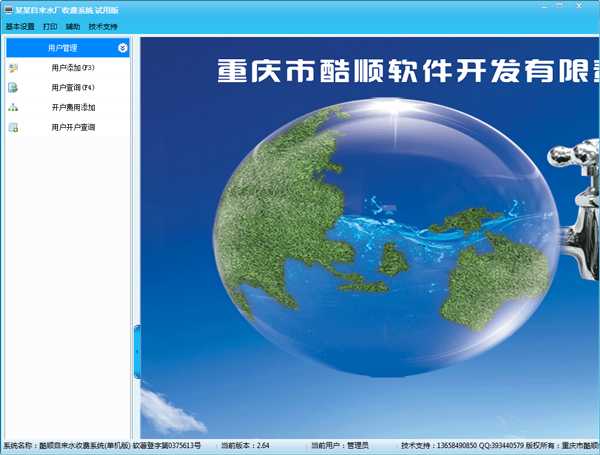Click the sidebar collapse handle on the splitter

(x=137, y=351)
